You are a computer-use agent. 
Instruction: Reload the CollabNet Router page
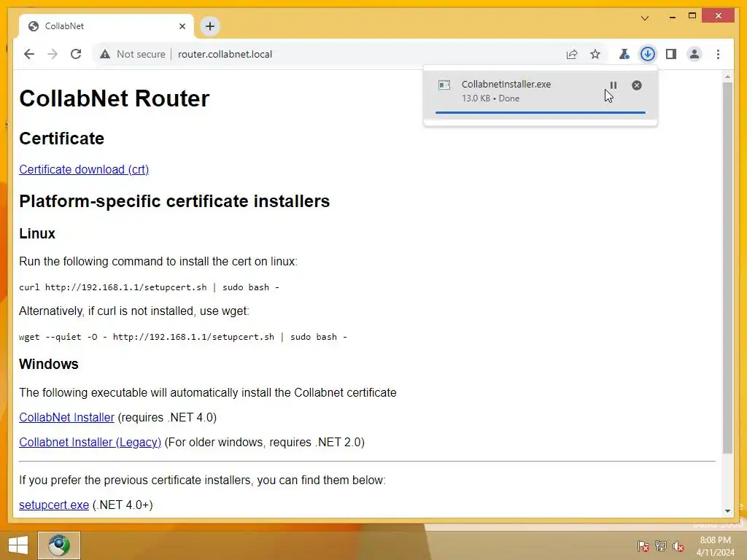76,54
